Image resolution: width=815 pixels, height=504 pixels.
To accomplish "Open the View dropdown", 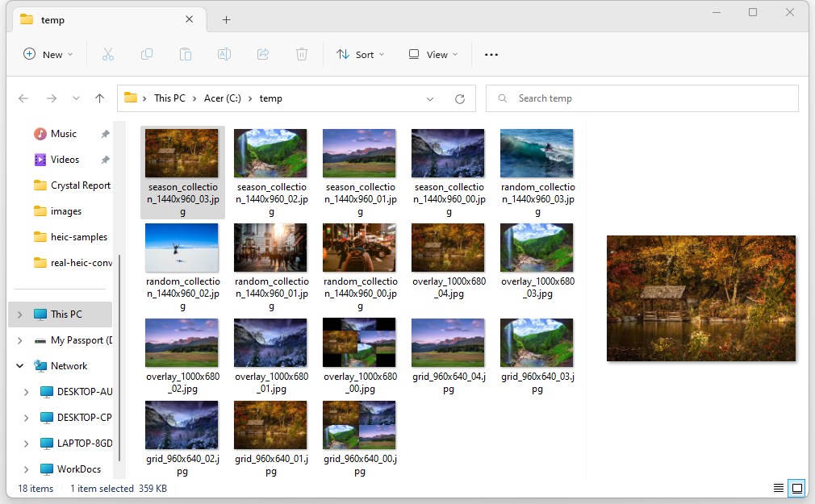I will click(x=433, y=54).
